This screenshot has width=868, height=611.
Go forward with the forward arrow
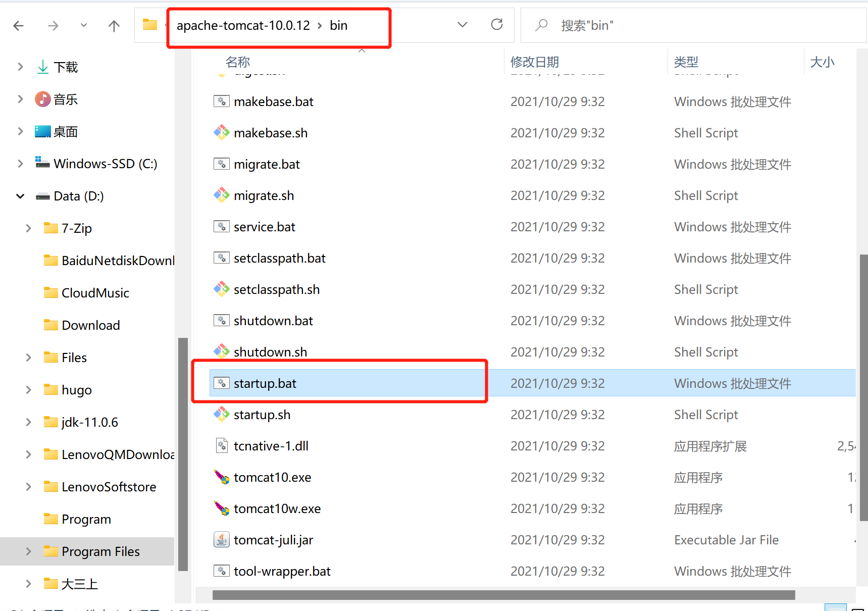tap(53, 26)
